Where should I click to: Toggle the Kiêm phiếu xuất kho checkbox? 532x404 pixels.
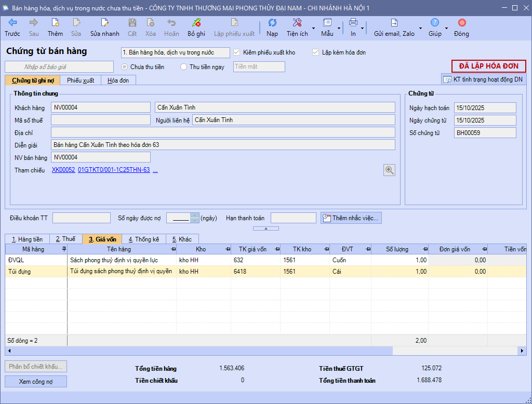pos(237,52)
